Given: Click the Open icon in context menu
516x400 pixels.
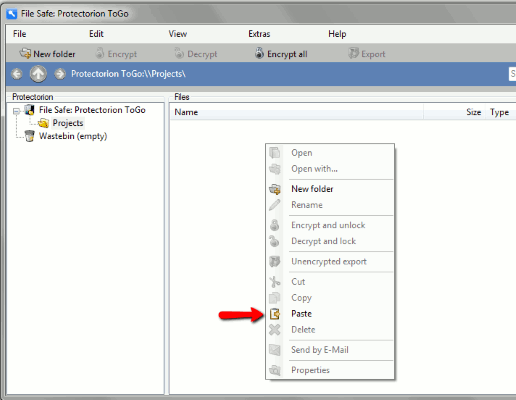Looking at the screenshot, I should 275,153.
